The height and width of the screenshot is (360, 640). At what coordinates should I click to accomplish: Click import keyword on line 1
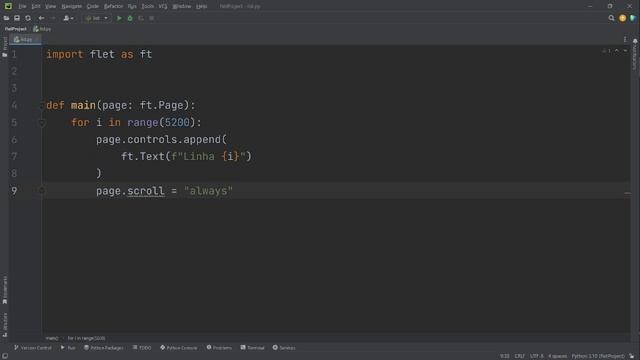pos(64,54)
